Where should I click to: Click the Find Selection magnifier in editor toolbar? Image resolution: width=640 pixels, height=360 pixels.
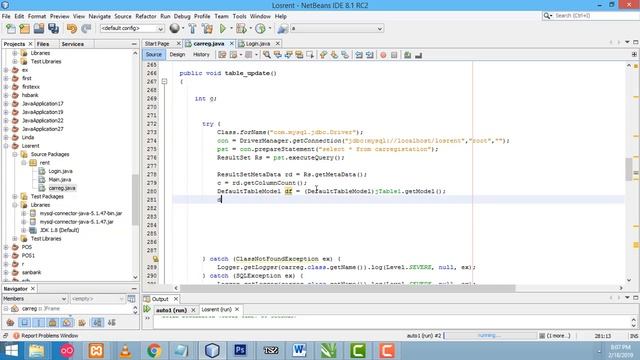click(267, 55)
